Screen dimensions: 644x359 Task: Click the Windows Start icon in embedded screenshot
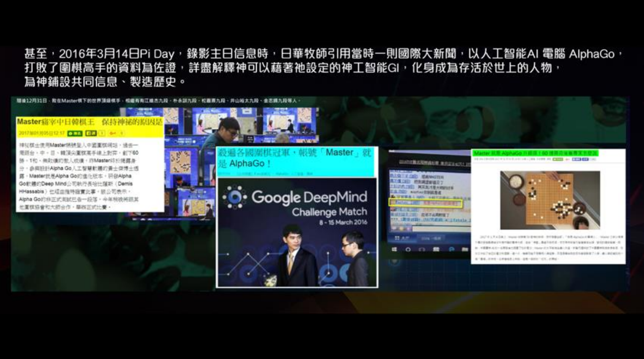point(394,249)
